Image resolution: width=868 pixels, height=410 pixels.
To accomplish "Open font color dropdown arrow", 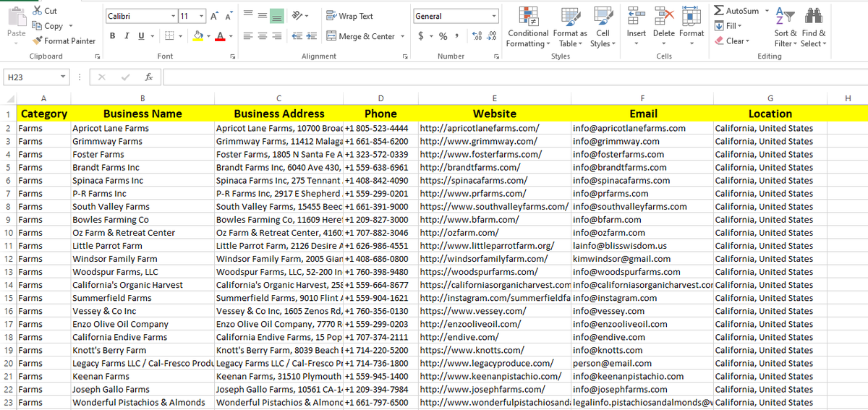I will (230, 36).
